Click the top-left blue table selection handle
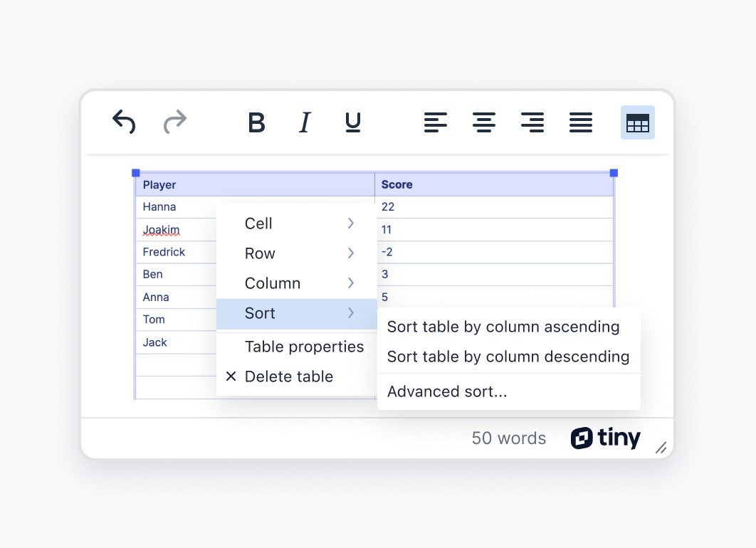This screenshot has height=548, width=756. [135, 172]
